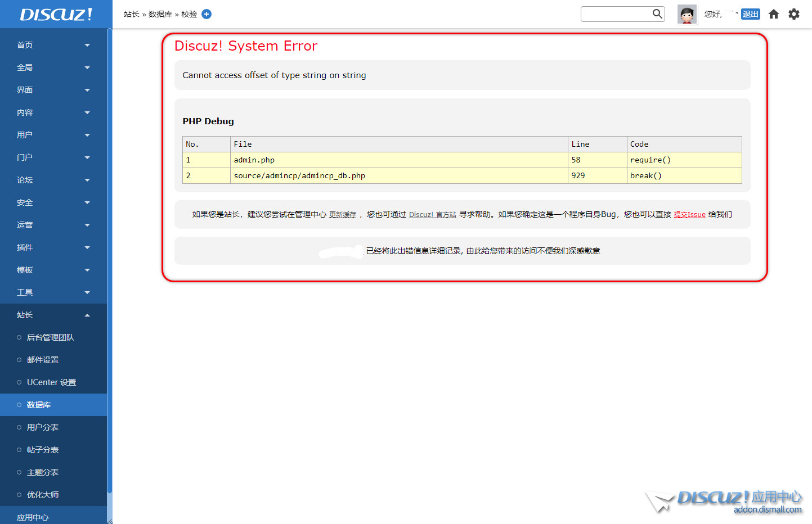Click 校验 in the breadcrumb
This screenshot has width=812, height=524.
[x=189, y=14]
